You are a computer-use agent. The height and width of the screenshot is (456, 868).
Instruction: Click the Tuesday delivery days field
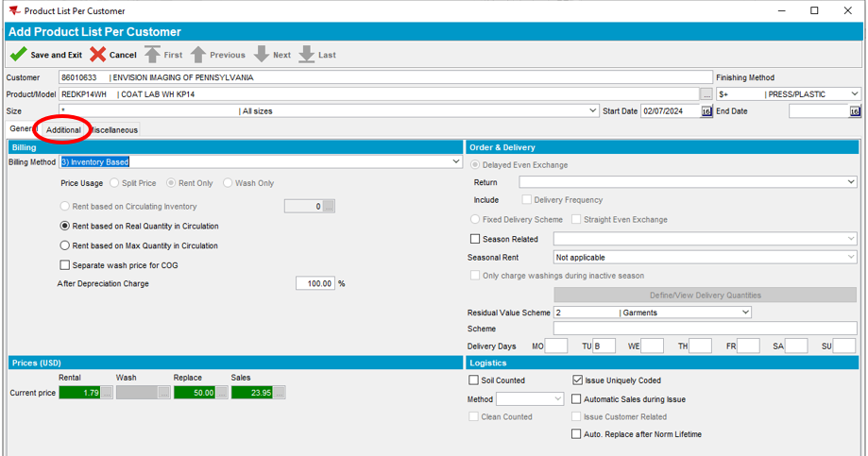tap(604, 346)
